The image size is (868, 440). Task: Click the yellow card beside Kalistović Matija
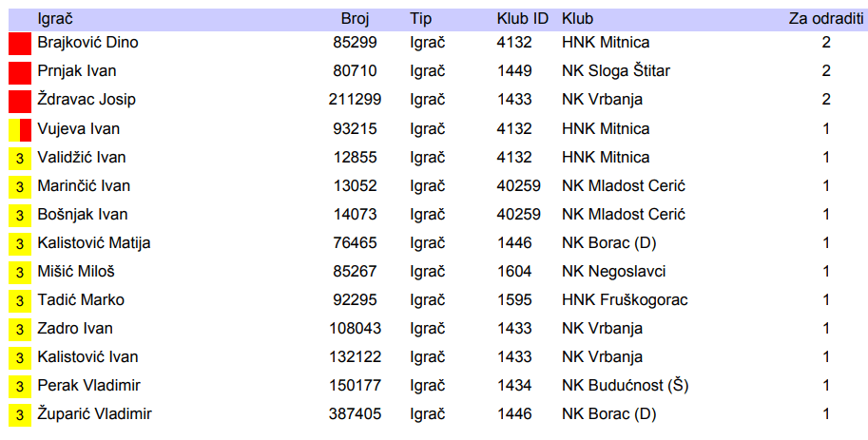pos(20,243)
